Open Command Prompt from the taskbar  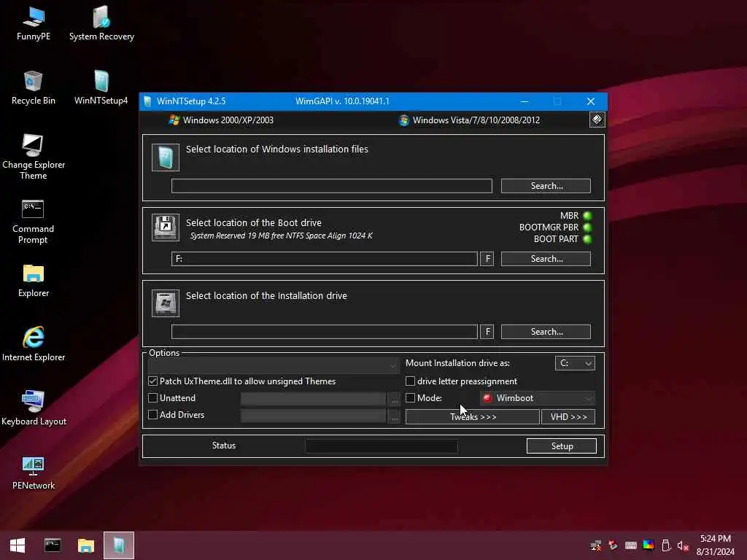53,545
